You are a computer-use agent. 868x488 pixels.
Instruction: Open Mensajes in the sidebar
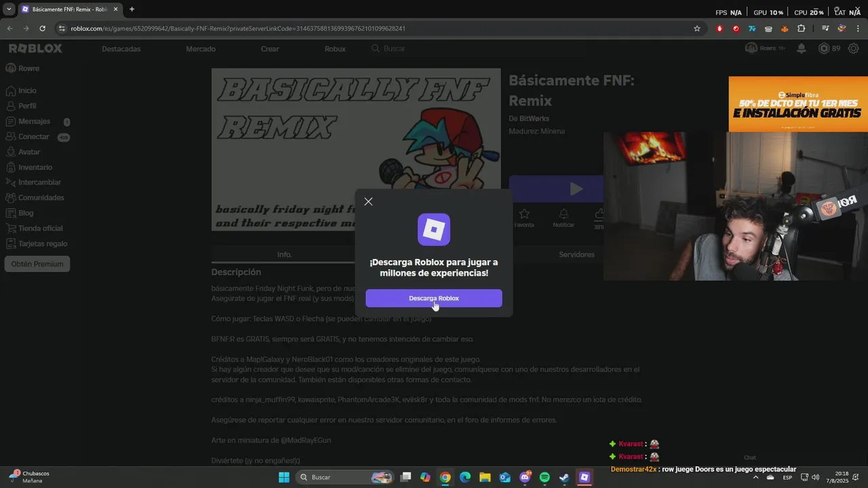(x=35, y=121)
